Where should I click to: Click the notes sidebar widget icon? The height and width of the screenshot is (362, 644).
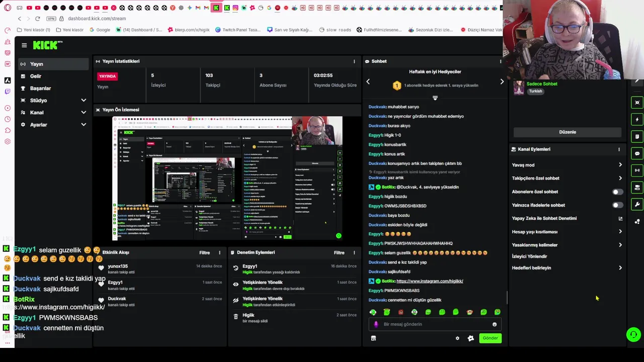[637, 137]
